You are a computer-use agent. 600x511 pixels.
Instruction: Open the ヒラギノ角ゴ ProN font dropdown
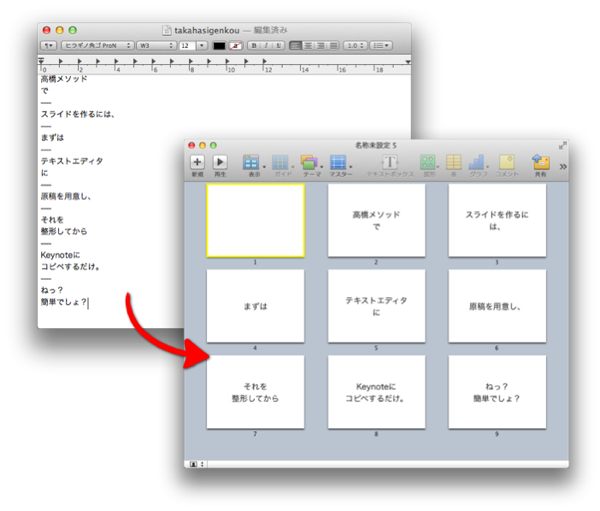(98, 46)
